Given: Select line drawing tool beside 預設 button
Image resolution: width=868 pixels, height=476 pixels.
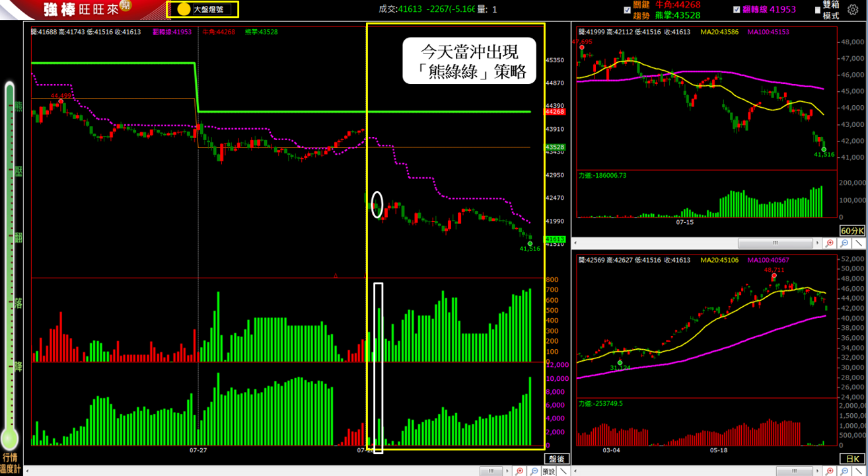Looking at the screenshot, I should pyautogui.click(x=563, y=471).
